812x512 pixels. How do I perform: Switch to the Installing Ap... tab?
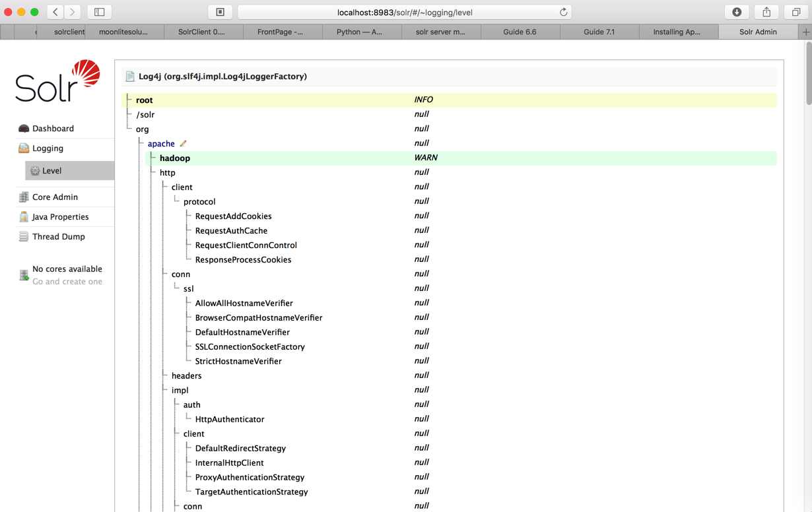[x=677, y=32]
